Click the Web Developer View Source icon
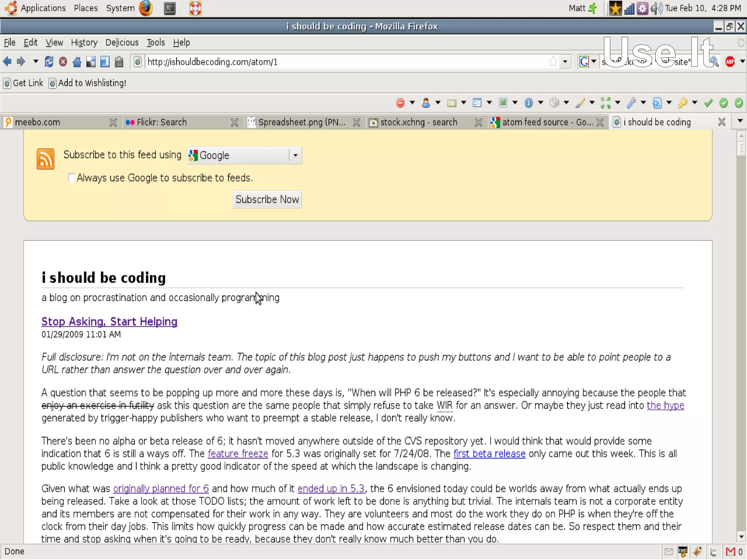Image resolution: width=747 pixels, height=560 pixels. 657,103
